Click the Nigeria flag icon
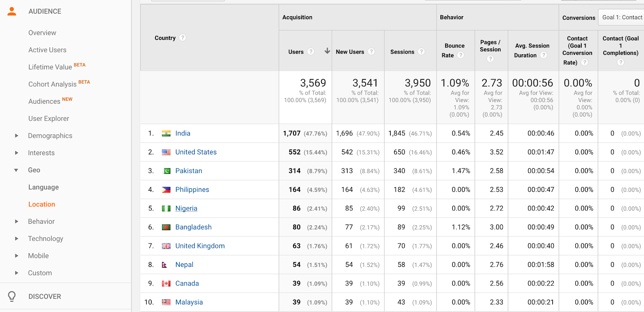Screen dimensions: 644x312 166,208
